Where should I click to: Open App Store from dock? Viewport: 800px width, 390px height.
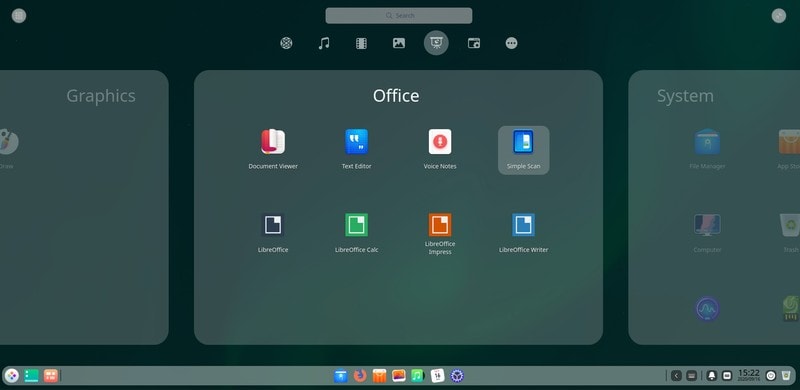[x=379, y=376]
